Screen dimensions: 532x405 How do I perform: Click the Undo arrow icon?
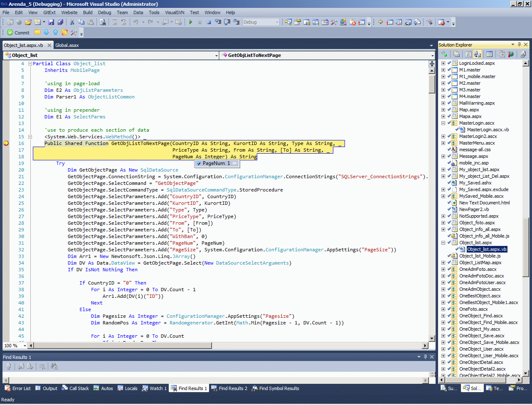click(x=136, y=22)
